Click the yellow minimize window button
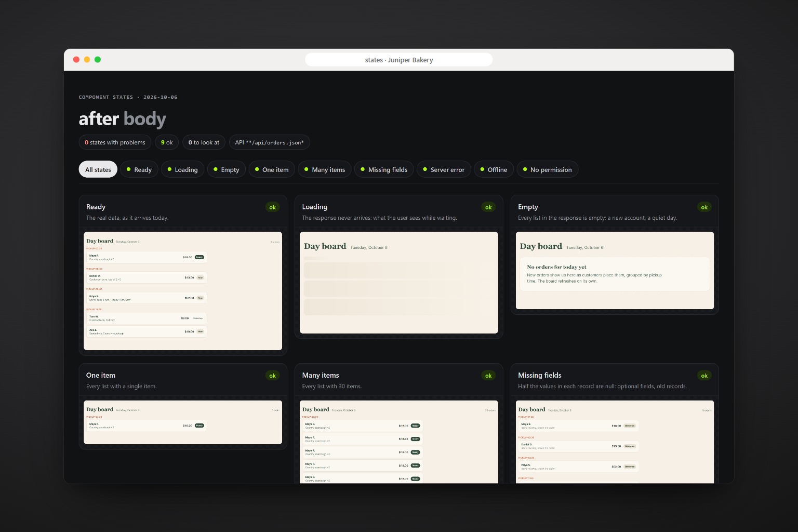Viewport: 798px width, 532px height. point(87,60)
